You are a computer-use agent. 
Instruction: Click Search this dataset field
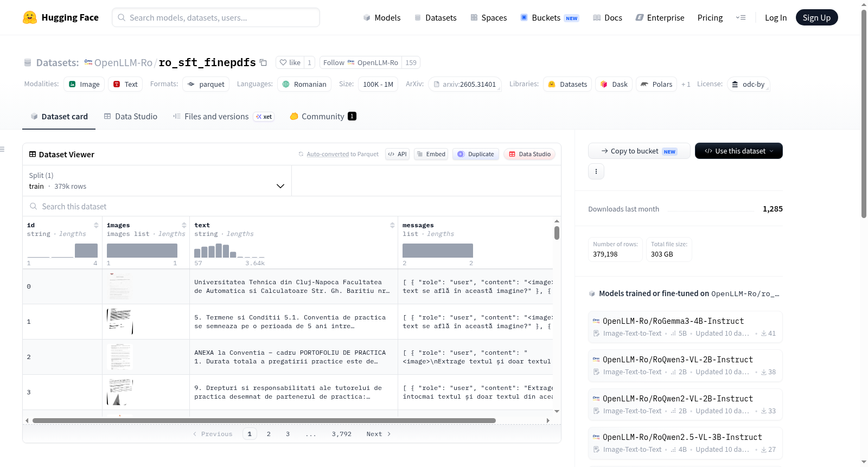coord(292,206)
